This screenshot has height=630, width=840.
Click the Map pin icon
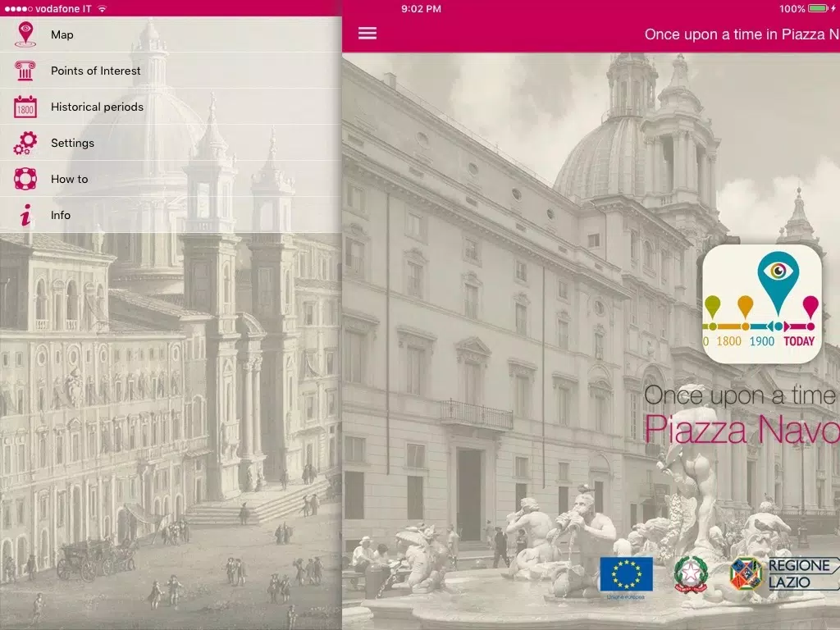pos(25,34)
